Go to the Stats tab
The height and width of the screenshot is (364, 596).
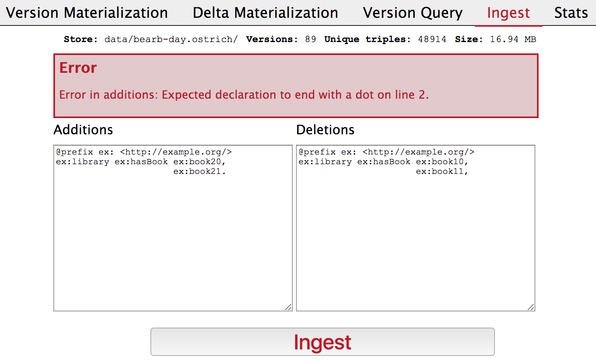(571, 13)
